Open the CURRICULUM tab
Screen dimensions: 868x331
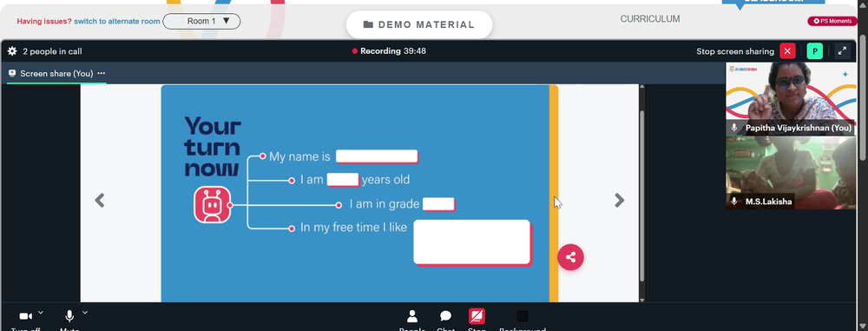[x=650, y=19]
